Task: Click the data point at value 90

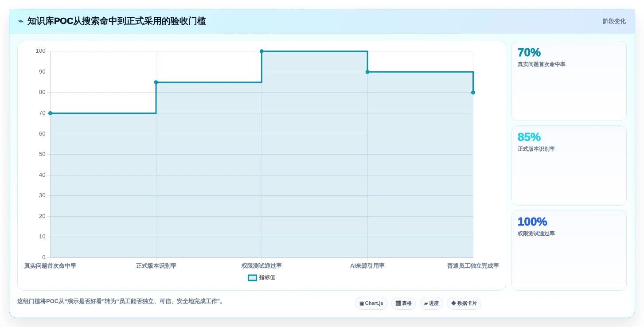Action: point(367,72)
